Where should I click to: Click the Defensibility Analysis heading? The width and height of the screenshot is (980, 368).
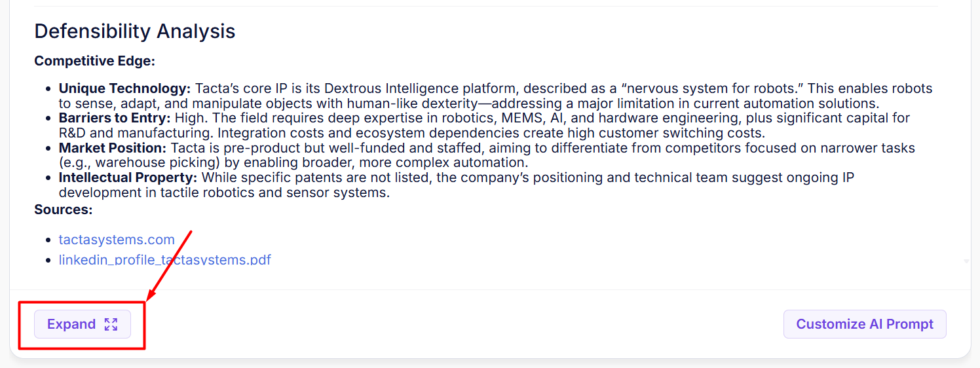[x=134, y=31]
